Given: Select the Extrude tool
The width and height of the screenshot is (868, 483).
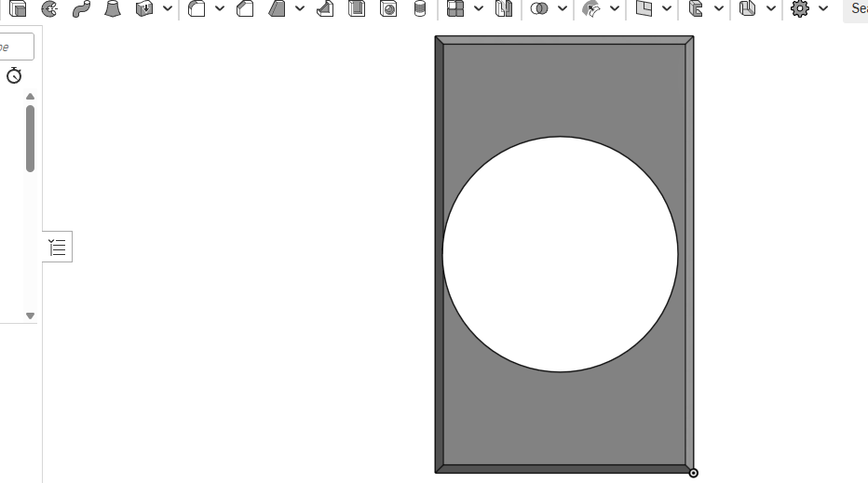Looking at the screenshot, I should (x=19, y=8).
